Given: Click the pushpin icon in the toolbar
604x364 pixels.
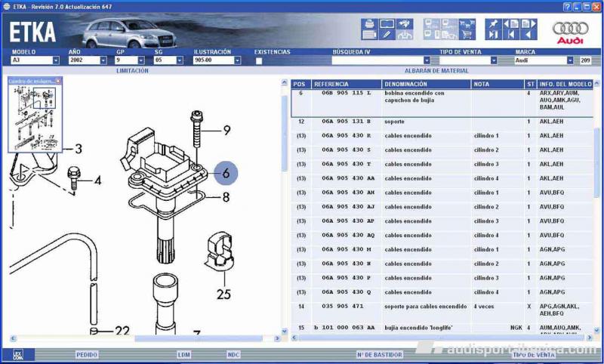Looking at the screenshot, I should 492,24.
